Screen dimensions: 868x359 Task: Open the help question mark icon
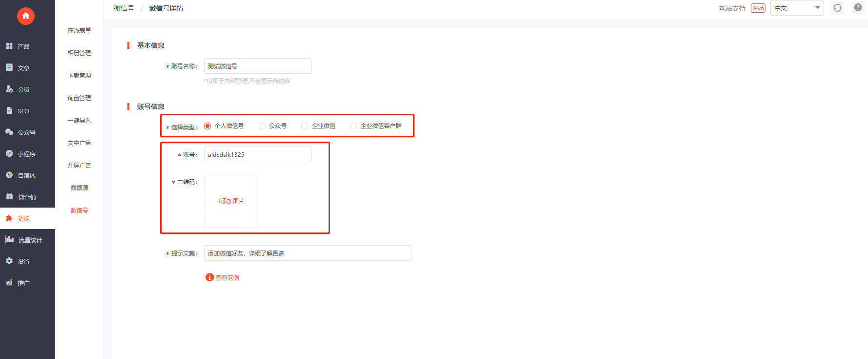(858, 7)
